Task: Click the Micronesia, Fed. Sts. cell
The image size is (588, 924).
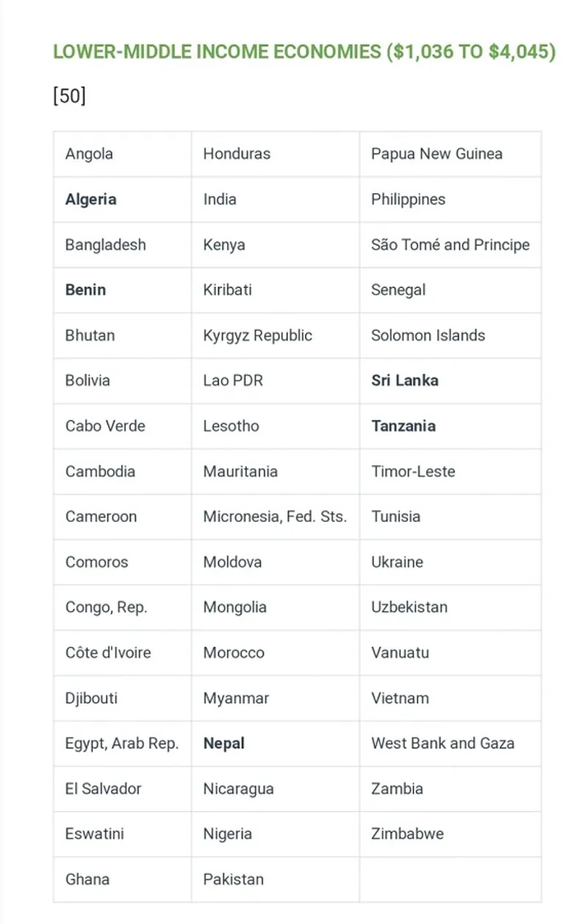Action: point(275,517)
